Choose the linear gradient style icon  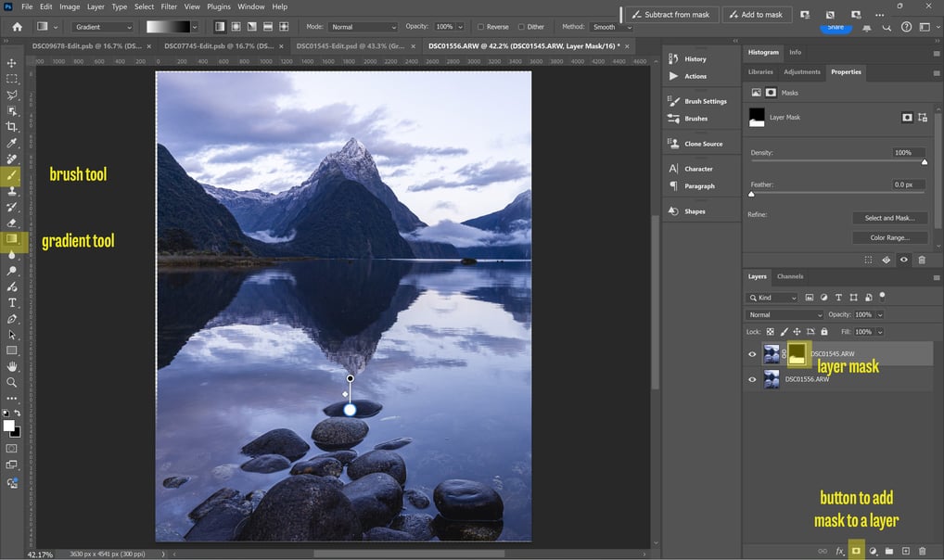pyautogui.click(x=220, y=27)
